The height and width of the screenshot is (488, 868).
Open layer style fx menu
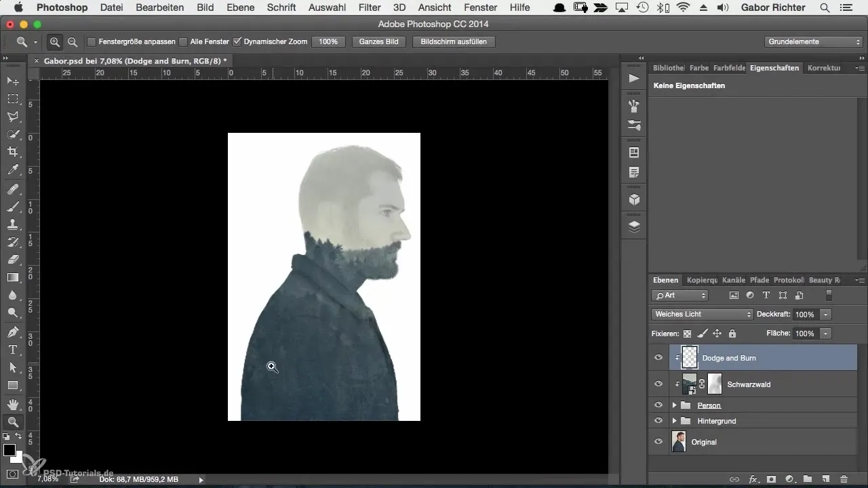[x=753, y=479]
